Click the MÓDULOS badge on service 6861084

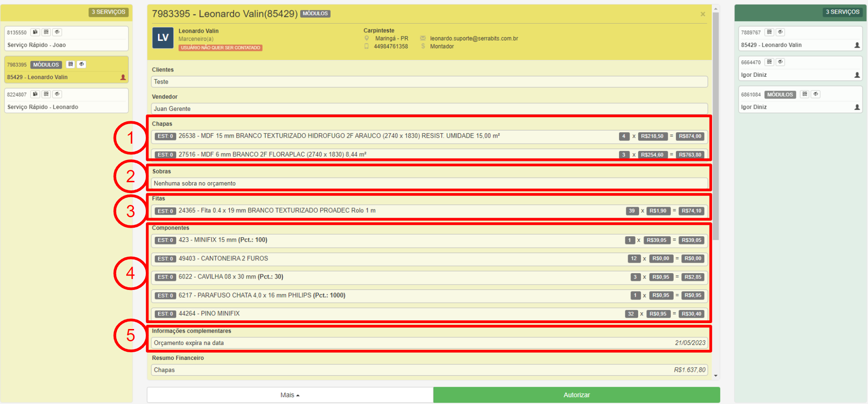[780, 95]
